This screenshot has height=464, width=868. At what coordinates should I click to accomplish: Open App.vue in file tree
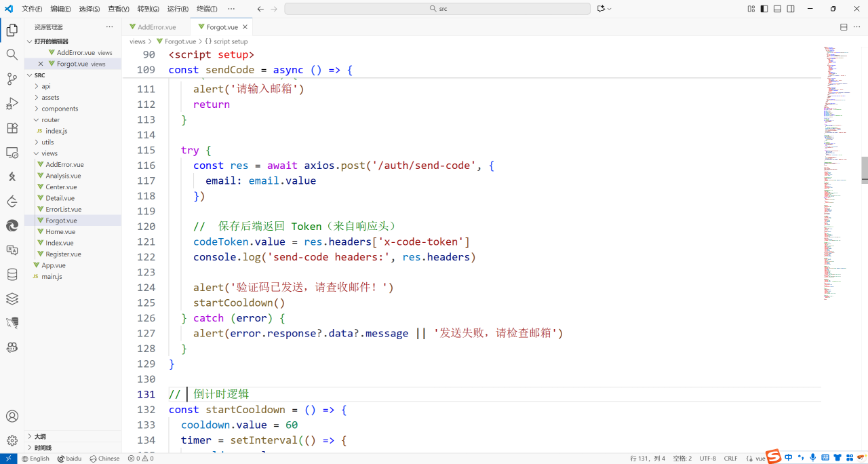coord(73,265)
